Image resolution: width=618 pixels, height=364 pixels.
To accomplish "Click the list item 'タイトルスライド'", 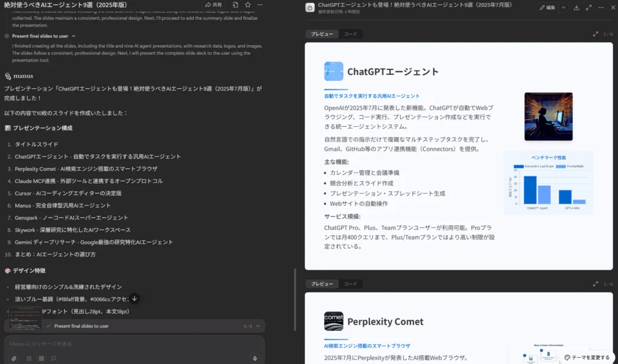I will pyautogui.click(x=36, y=144).
